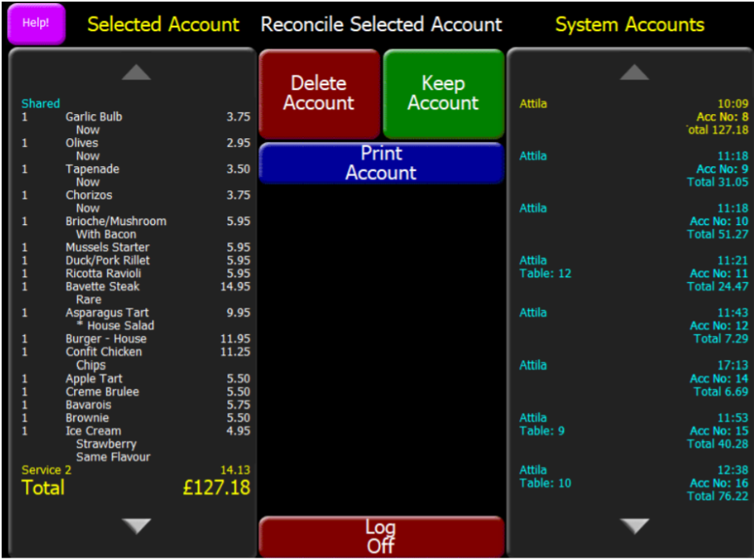754x560 pixels.
Task: Open Table 9 account number 15
Action: 633,431
